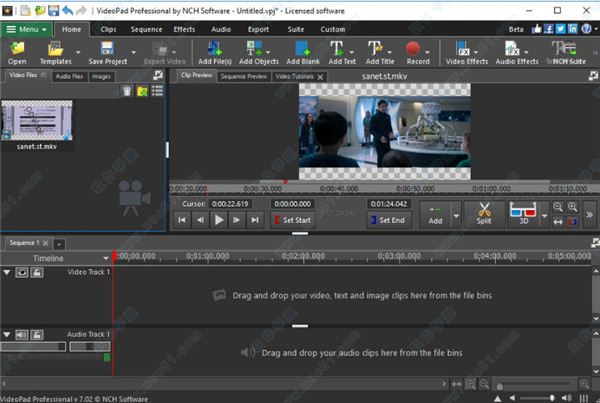The width and height of the screenshot is (600, 403).
Task: Open a project with the Open icon
Action: tap(17, 52)
